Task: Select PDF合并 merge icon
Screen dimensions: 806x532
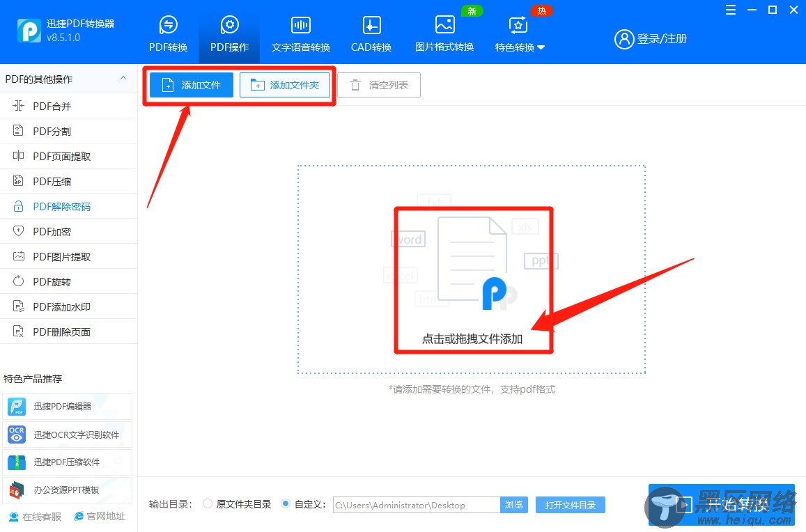Action: (x=19, y=106)
